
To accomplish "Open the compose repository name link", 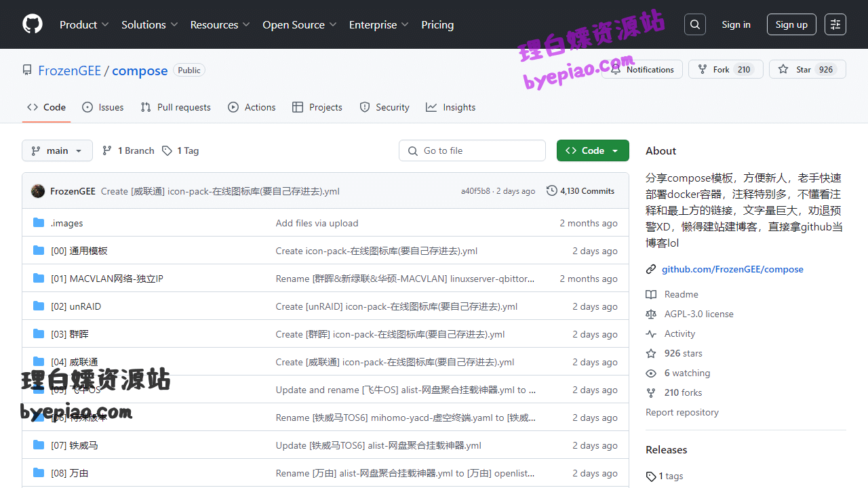I will pyautogui.click(x=140, y=70).
